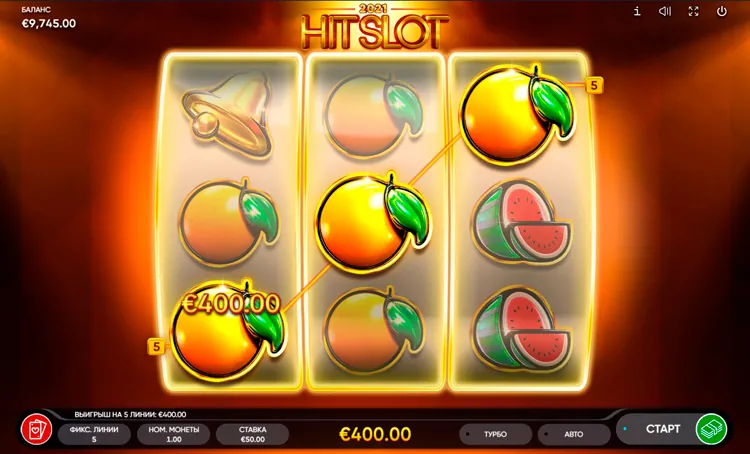Click the Старт spin button
This screenshot has width=750, height=454.
[x=662, y=429]
